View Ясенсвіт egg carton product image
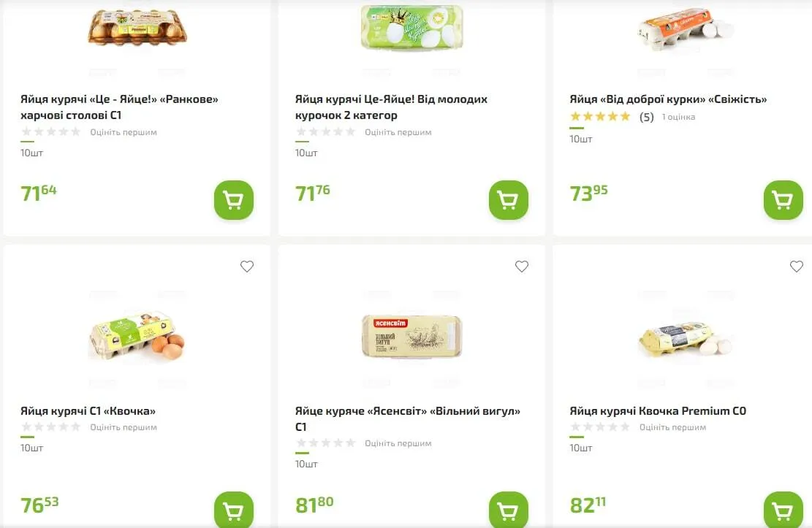The height and width of the screenshot is (528, 812). click(412, 337)
